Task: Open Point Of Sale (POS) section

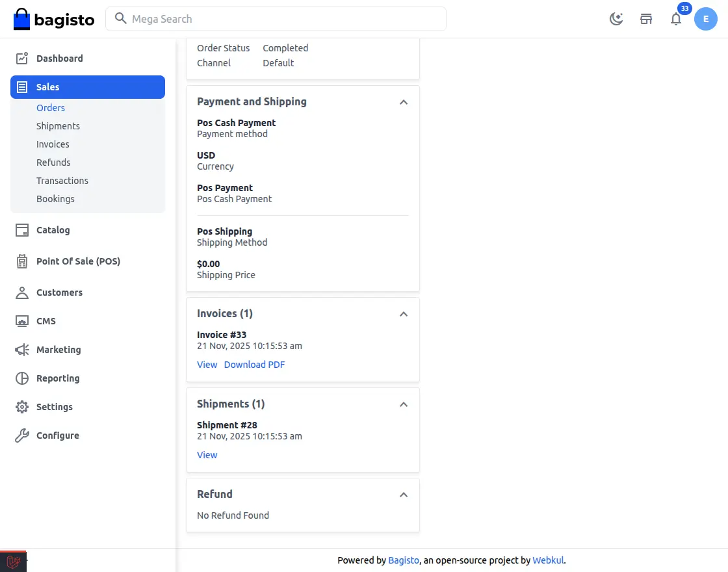Action: pos(78,261)
